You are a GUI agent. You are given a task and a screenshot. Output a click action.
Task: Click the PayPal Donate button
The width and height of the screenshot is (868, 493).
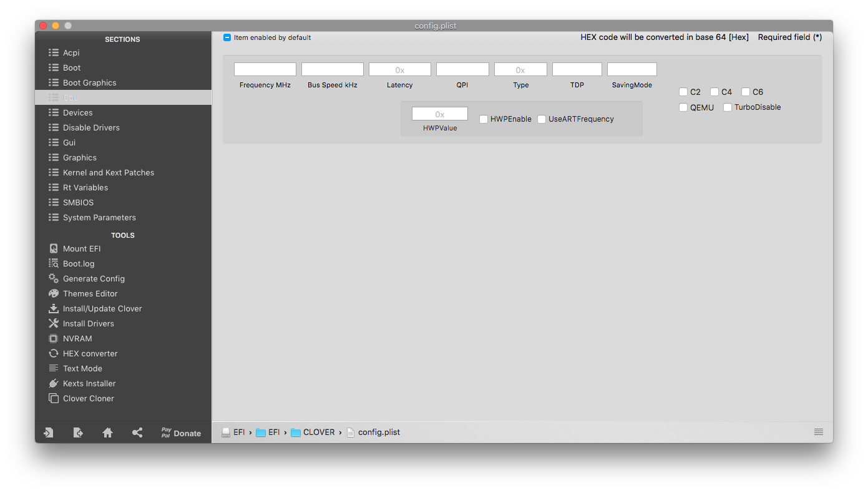click(x=181, y=432)
